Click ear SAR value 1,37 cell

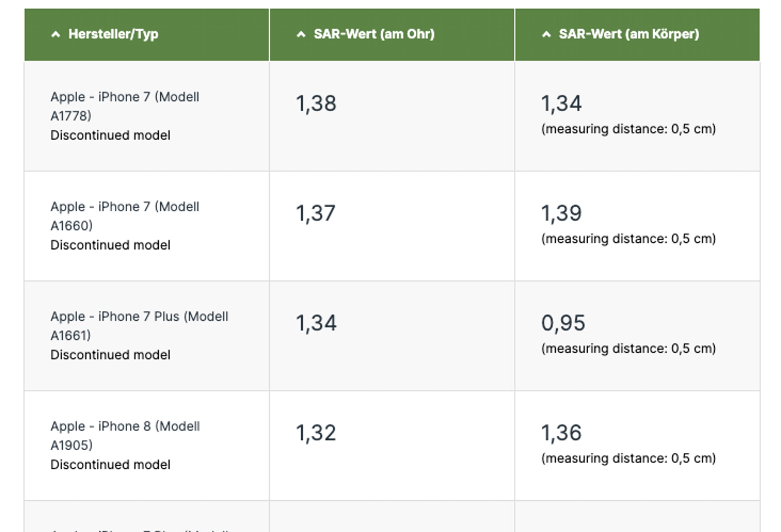click(x=316, y=213)
